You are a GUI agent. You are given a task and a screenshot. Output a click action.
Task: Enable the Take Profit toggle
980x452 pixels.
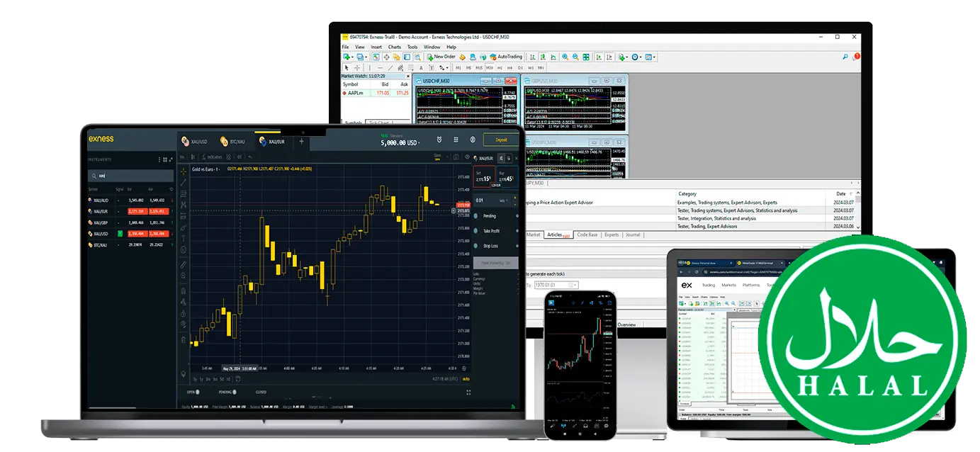(476, 231)
